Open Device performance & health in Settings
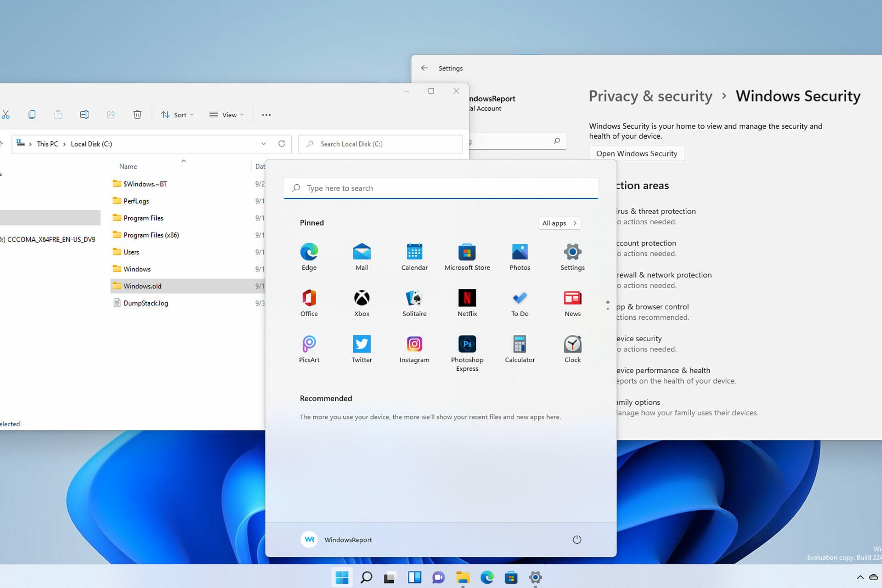The height and width of the screenshot is (588, 882). [676, 375]
